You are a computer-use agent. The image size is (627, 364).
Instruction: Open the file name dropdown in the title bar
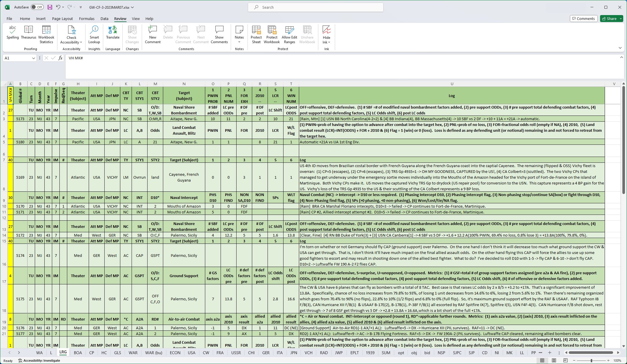(132, 8)
